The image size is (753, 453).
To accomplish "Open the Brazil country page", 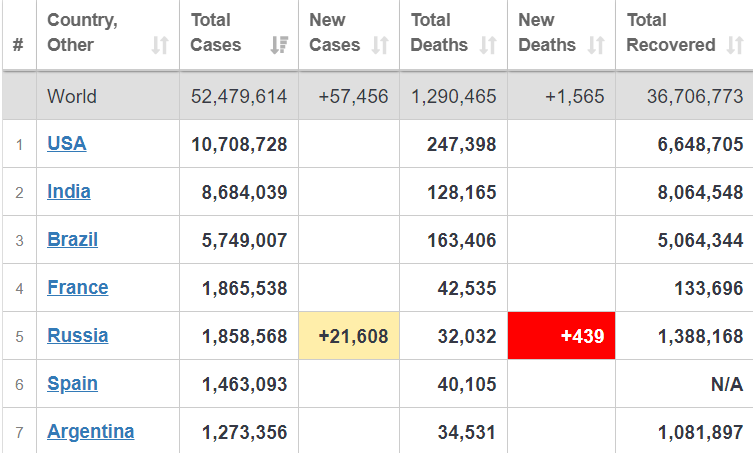I will [73, 240].
